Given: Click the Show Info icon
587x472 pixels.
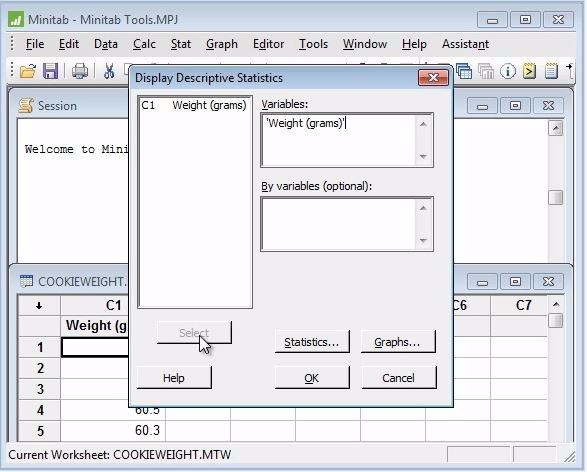Looking at the screenshot, I should (508, 71).
